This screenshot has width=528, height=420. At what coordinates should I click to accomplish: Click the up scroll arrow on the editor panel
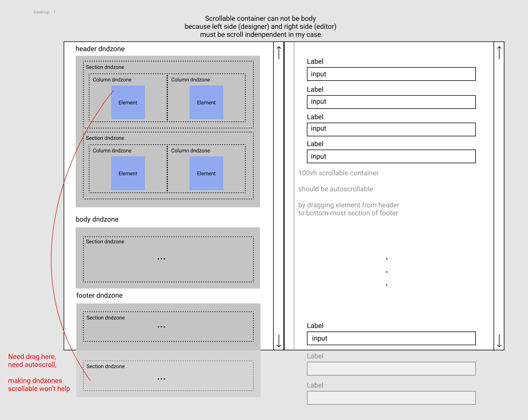(x=499, y=49)
